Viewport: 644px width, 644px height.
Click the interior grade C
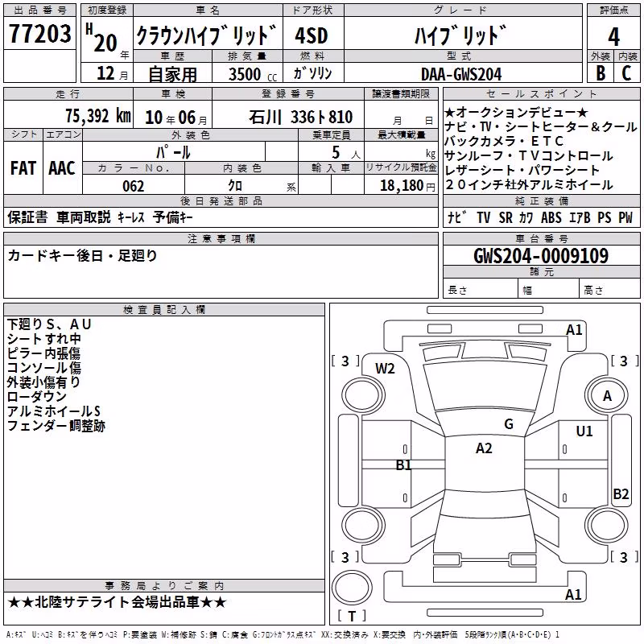tap(626, 73)
